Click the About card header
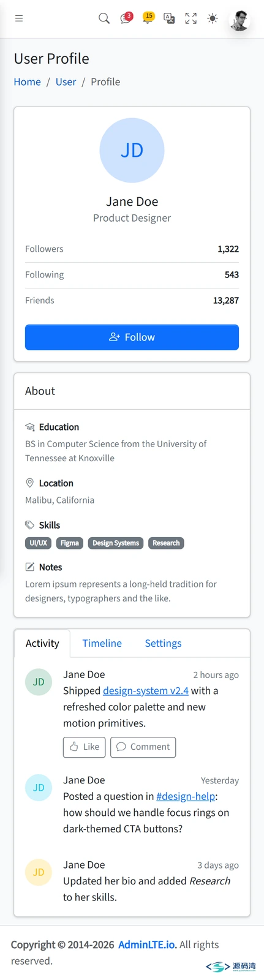264x980 pixels. click(x=132, y=391)
